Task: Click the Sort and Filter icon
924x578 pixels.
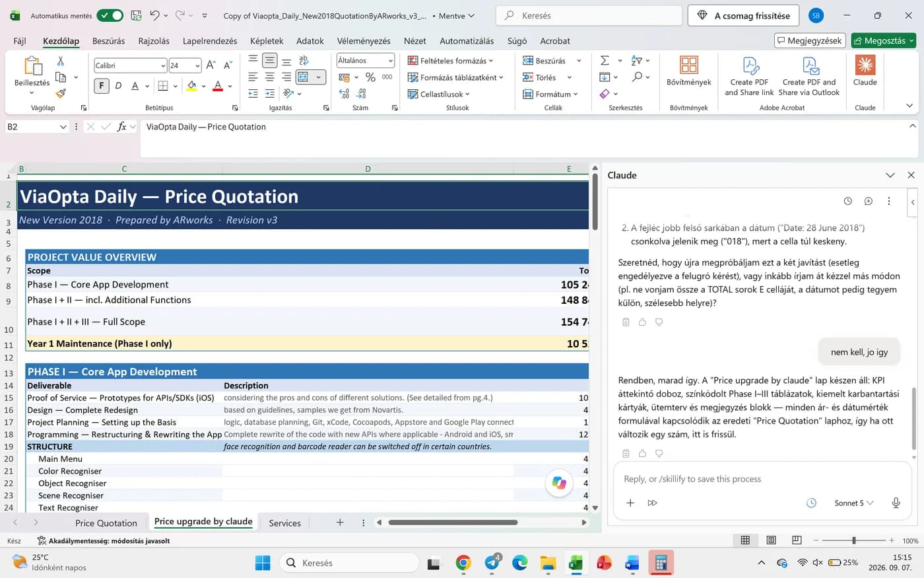Action: 636,60
